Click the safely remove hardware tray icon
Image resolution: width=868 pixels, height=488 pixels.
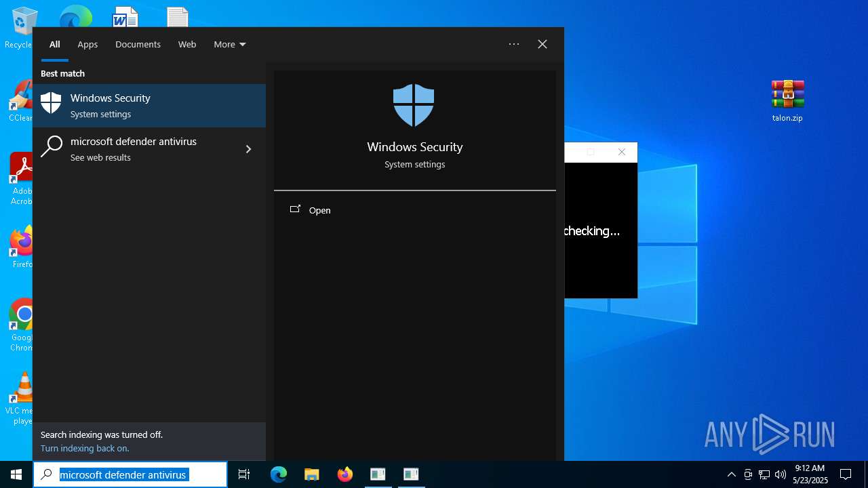click(748, 474)
